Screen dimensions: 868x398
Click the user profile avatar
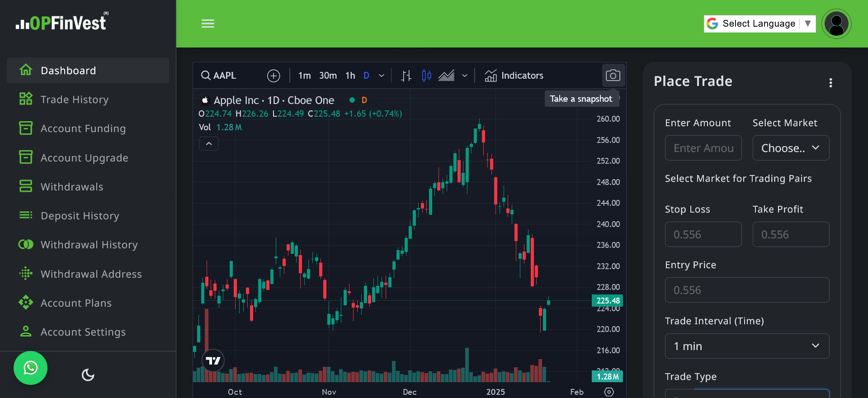pos(836,24)
